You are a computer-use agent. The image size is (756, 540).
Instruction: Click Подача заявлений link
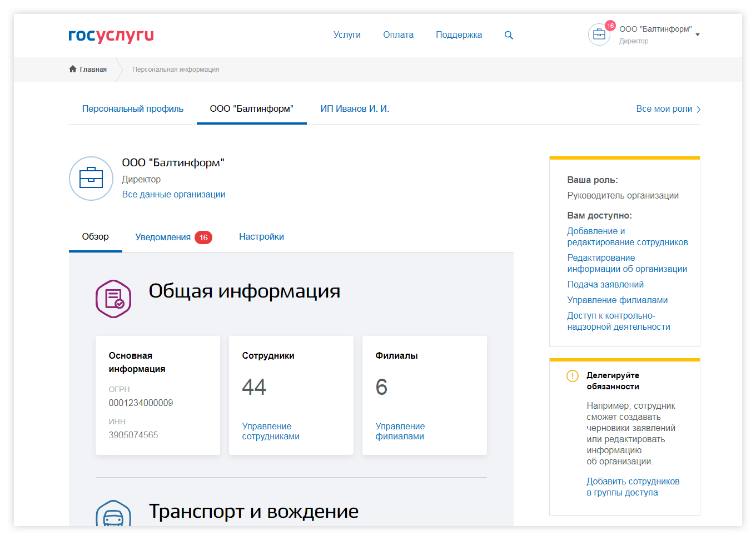605,285
